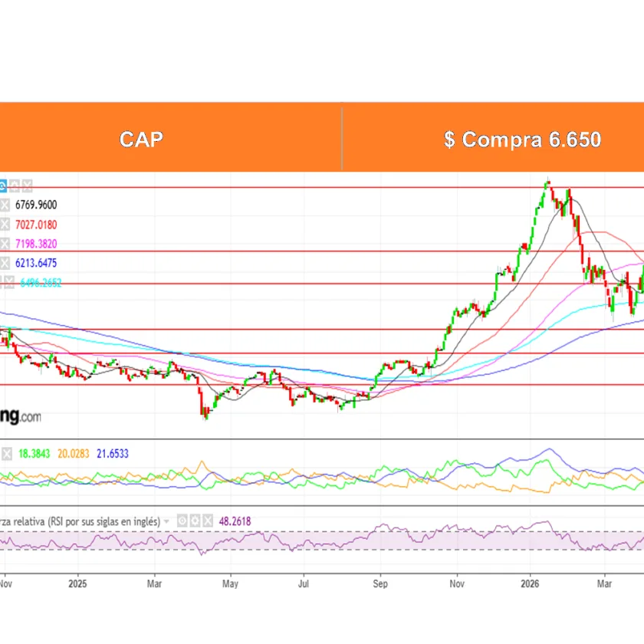Screen dimensions: 644x644
Task: Close the indicator showing the 18.3843 value
Action: tap(5, 454)
